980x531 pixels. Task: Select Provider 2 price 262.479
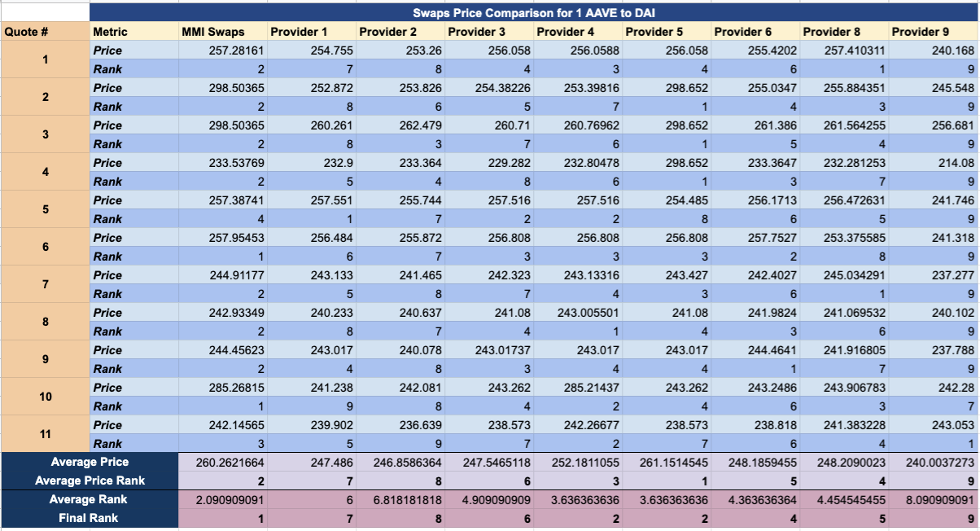[x=400, y=125]
